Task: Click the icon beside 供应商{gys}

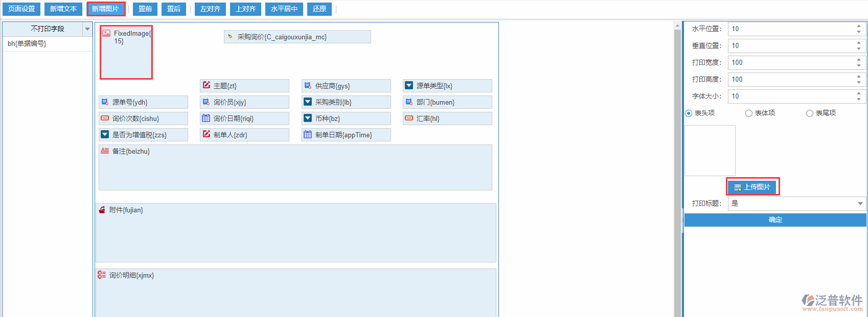Action: pos(308,86)
